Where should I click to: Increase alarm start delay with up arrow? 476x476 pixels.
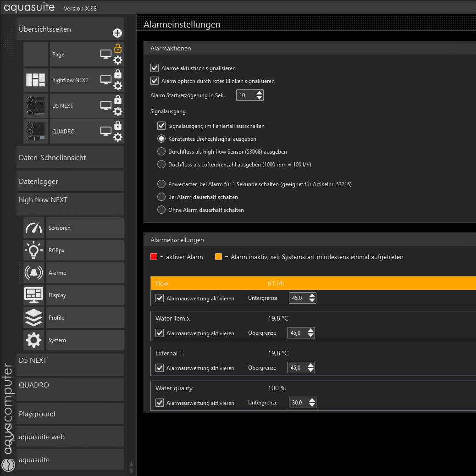pos(259,93)
